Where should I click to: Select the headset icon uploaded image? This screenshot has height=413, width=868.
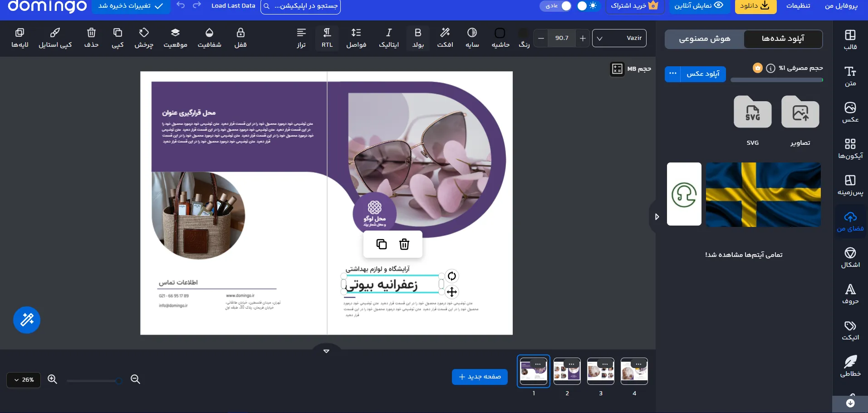[x=684, y=194]
